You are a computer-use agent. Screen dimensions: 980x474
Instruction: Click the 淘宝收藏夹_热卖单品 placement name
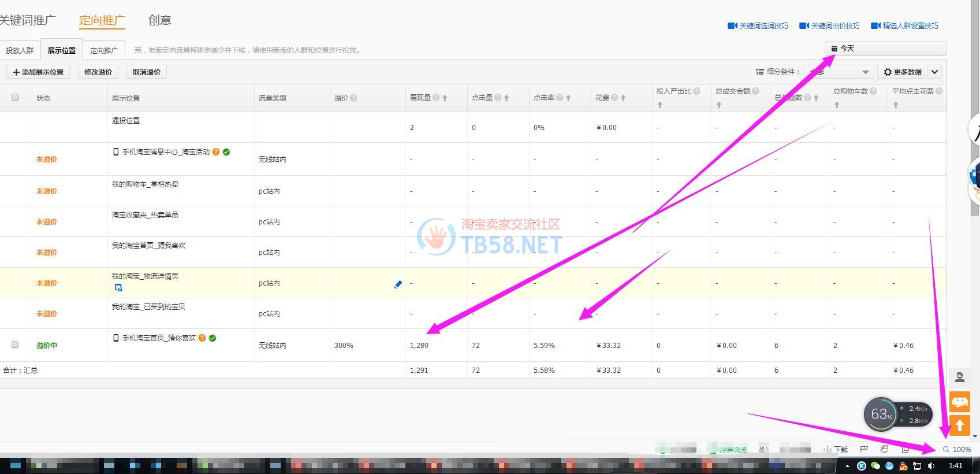[x=145, y=215]
